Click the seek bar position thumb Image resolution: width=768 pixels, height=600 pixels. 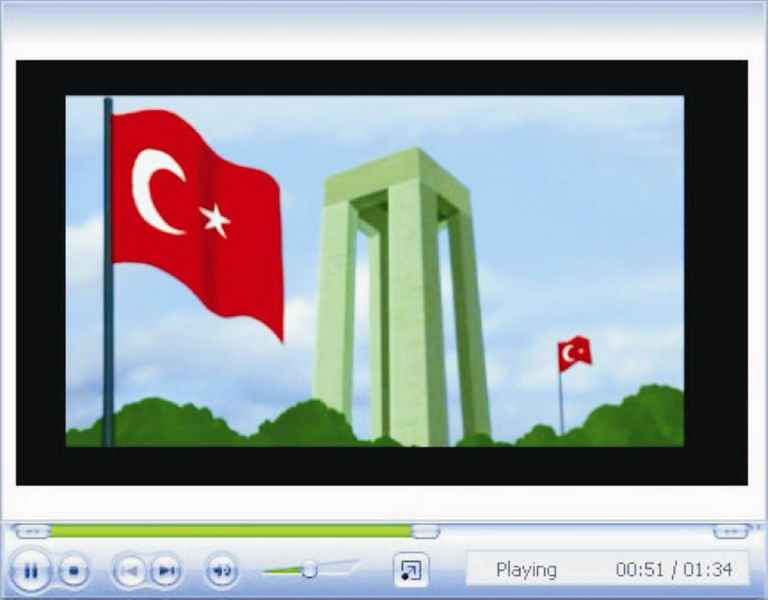[425, 531]
